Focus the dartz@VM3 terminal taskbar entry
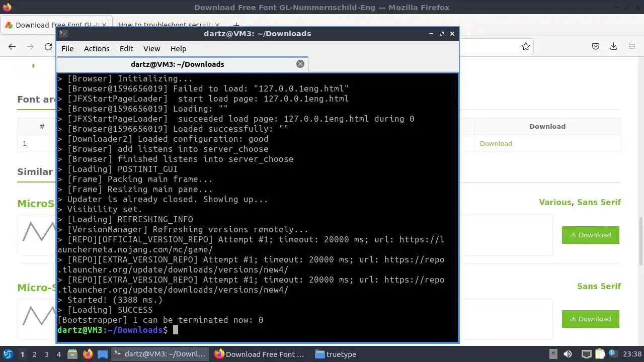 pyautogui.click(x=160, y=354)
